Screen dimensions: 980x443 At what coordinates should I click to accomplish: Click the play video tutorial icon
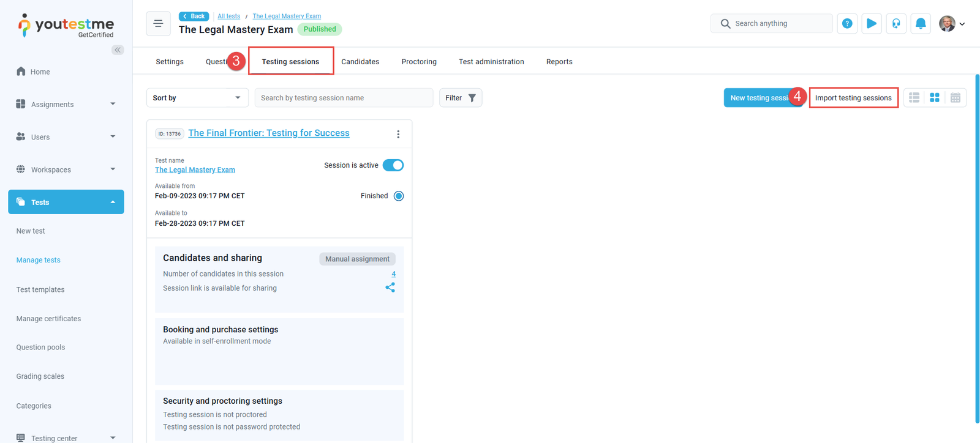tap(871, 24)
